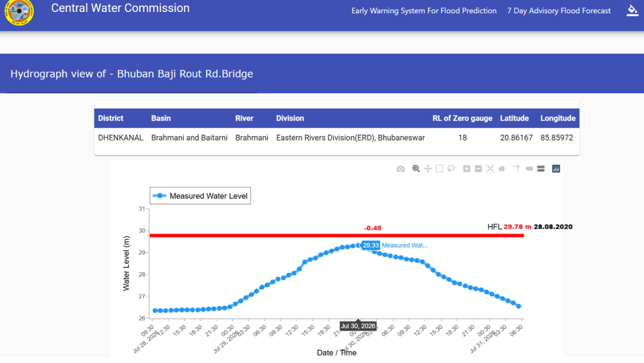Toggle Measured Water Level legend entry
This screenshot has width=644, height=363.
pos(200,196)
